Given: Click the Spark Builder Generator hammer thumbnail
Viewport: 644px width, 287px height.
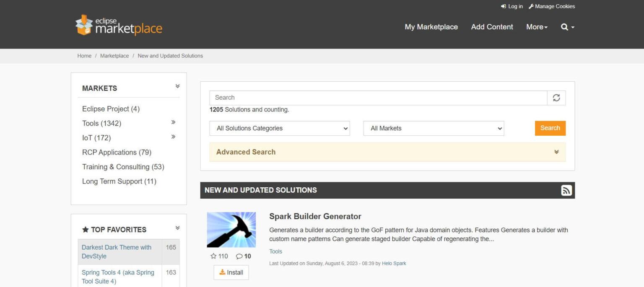Looking at the screenshot, I should pos(231,230).
